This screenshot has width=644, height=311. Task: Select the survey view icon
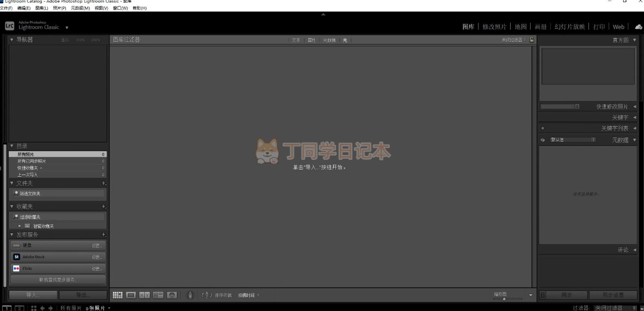coord(158,295)
